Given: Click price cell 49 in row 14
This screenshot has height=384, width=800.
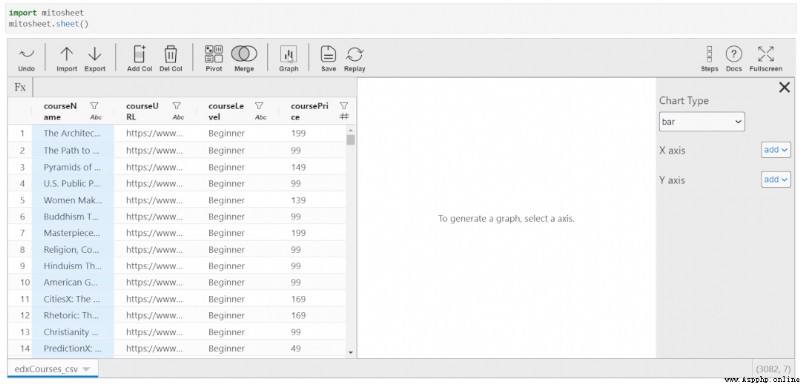Looking at the screenshot, I should click(312, 348).
